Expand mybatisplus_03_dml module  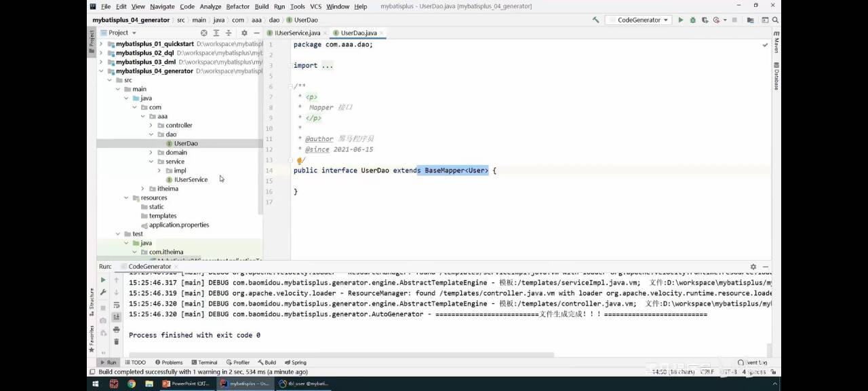tap(102, 62)
